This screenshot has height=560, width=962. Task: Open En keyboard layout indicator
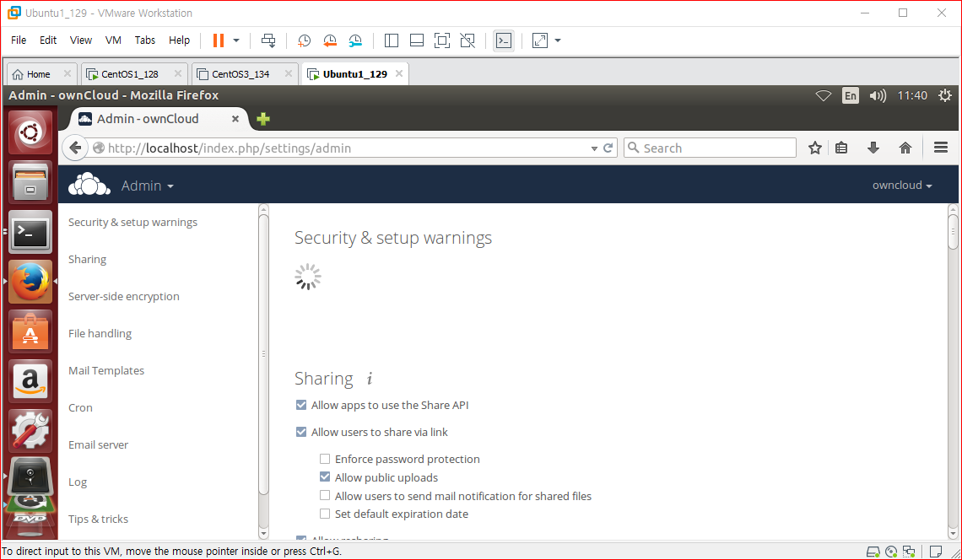851,95
